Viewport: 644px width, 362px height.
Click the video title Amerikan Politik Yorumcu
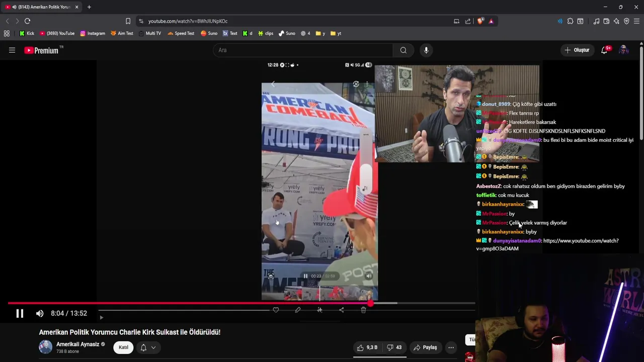(130, 332)
